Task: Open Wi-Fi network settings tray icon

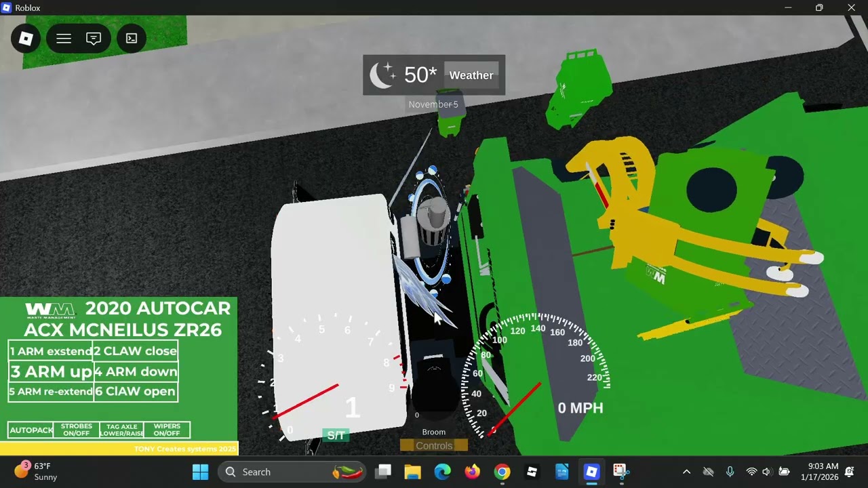Action: point(751,472)
